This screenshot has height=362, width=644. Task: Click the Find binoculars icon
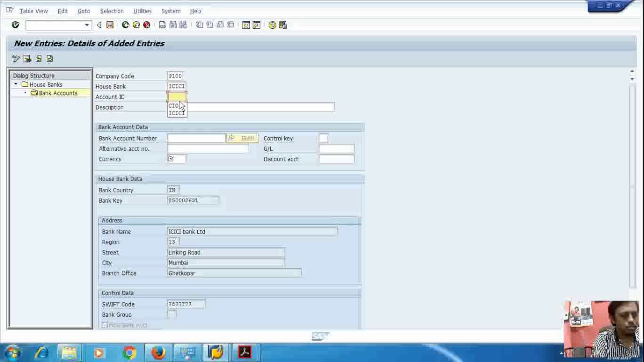[x=173, y=25]
